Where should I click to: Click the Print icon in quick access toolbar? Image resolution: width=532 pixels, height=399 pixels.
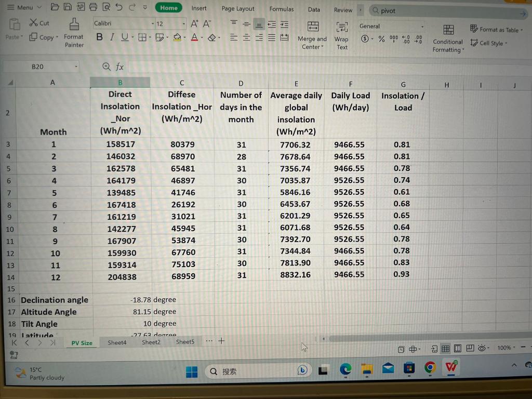pos(94,7)
